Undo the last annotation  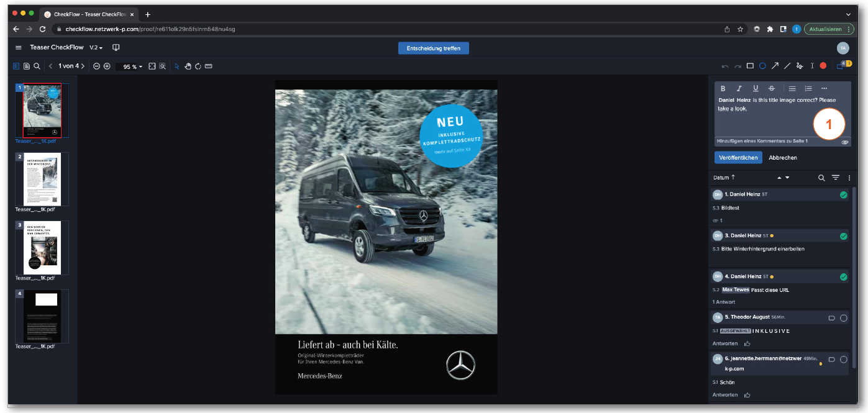pos(724,66)
